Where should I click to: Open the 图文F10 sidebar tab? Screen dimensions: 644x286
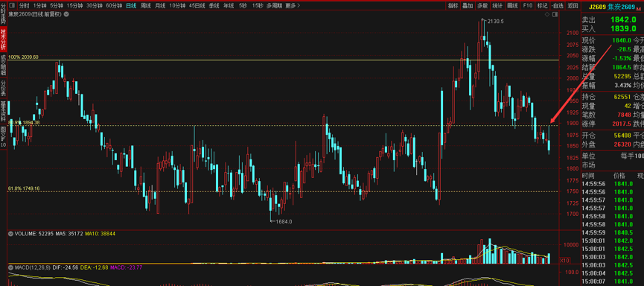coord(3,137)
